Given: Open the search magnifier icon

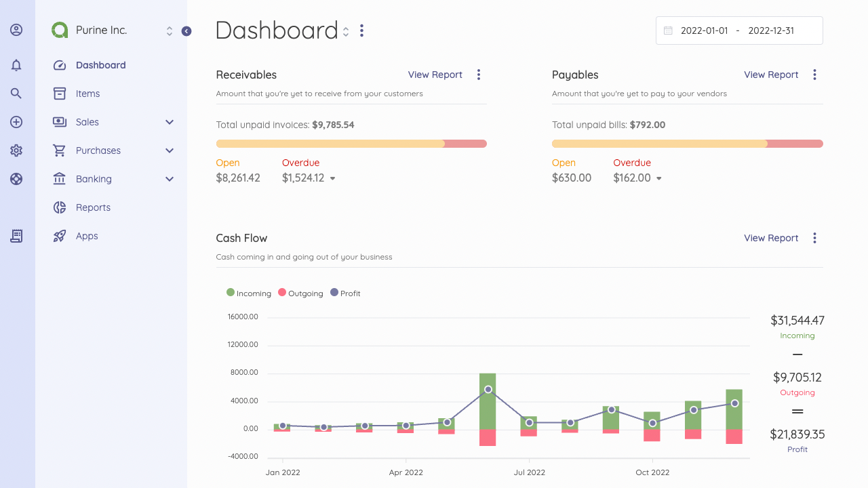Looking at the screenshot, I should pyautogui.click(x=16, y=94).
